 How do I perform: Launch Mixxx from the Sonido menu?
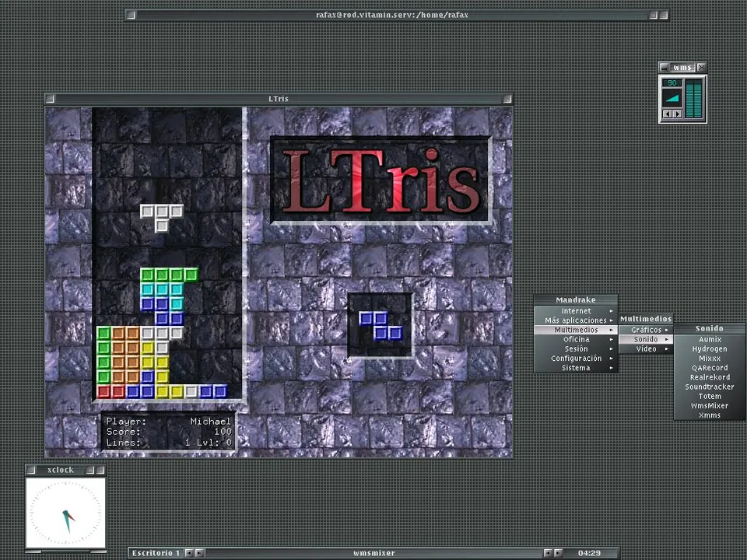(x=710, y=359)
